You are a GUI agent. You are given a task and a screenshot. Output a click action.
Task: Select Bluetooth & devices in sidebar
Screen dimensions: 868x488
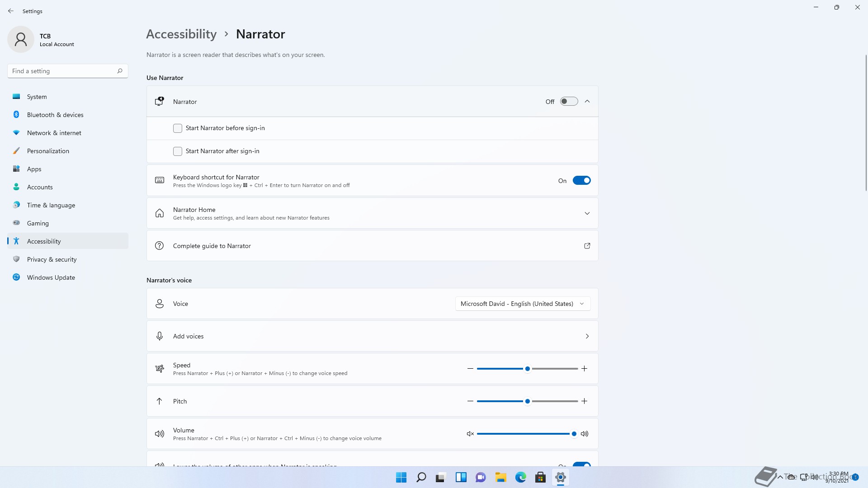click(68, 115)
